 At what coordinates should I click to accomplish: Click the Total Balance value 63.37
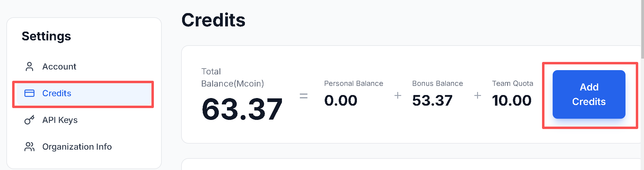tap(242, 109)
